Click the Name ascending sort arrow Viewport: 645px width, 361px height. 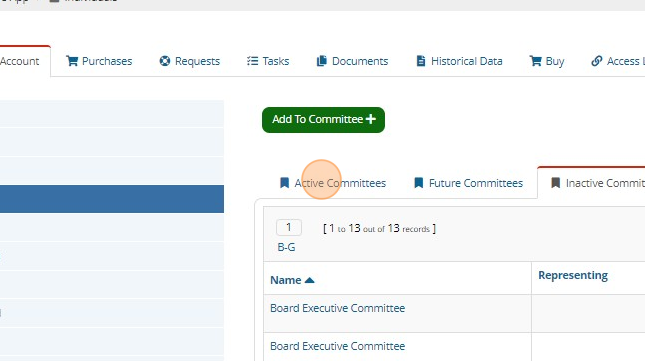pyautogui.click(x=310, y=280)
